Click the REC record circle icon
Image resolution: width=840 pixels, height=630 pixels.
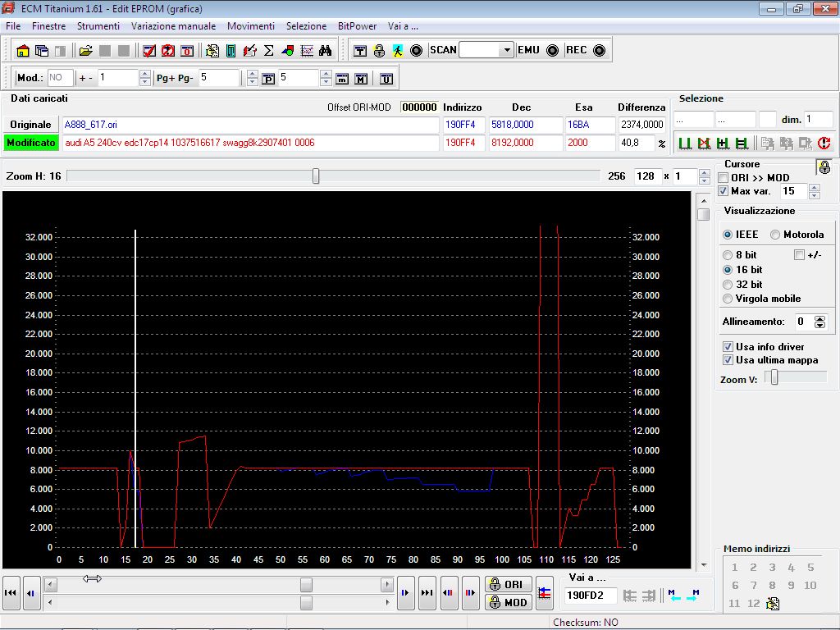(x=600, y=50)
